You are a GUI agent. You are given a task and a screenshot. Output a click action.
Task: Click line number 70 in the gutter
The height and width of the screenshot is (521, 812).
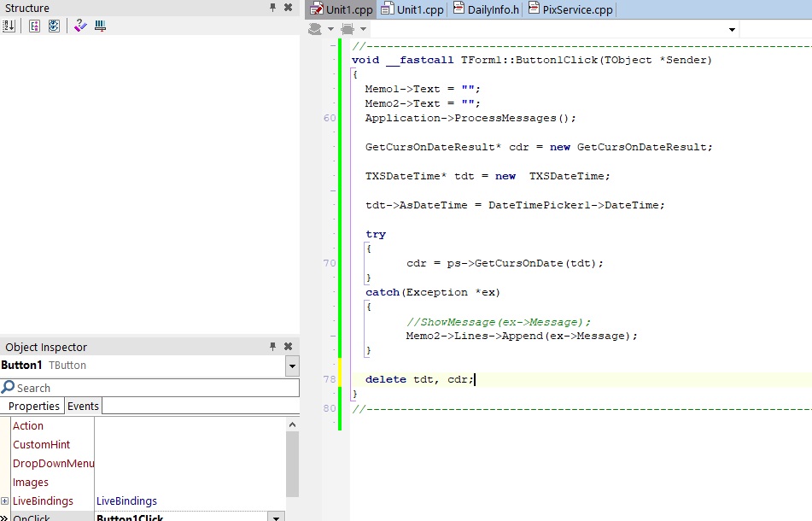tap(330, 263)
